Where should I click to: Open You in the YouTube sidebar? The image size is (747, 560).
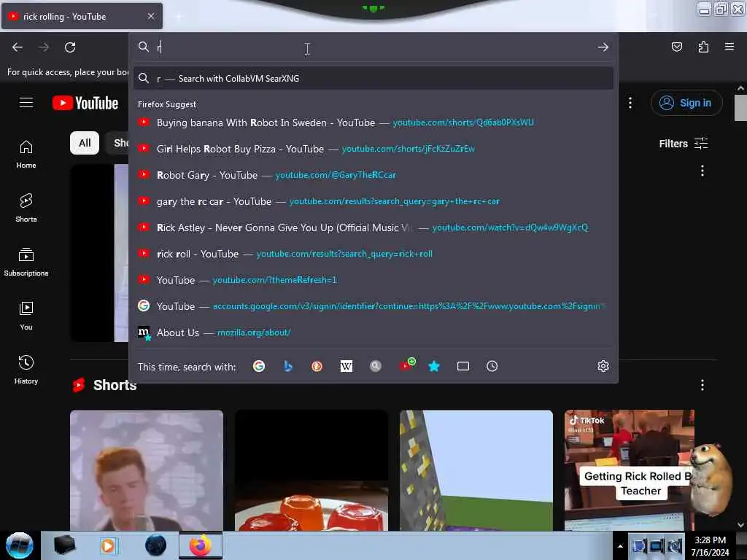pos(26,316)
